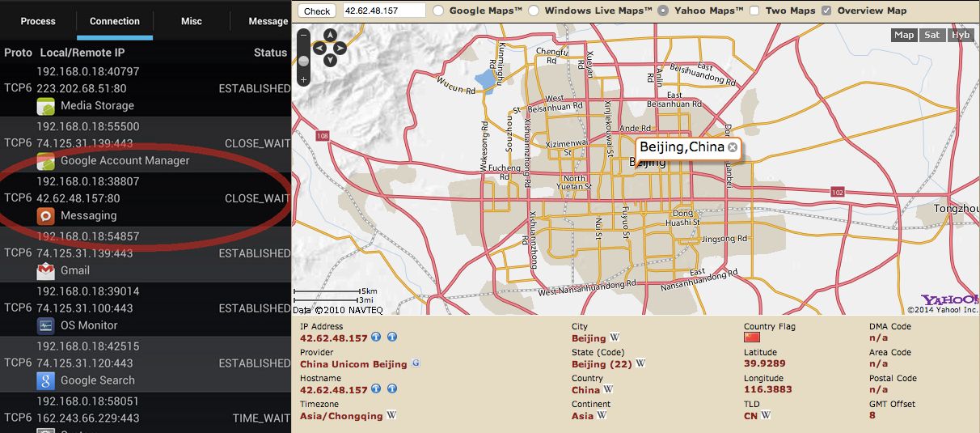Screen dimensions: 980x433
Task: Click the TIME_WAIT status text
Action: 261,418
